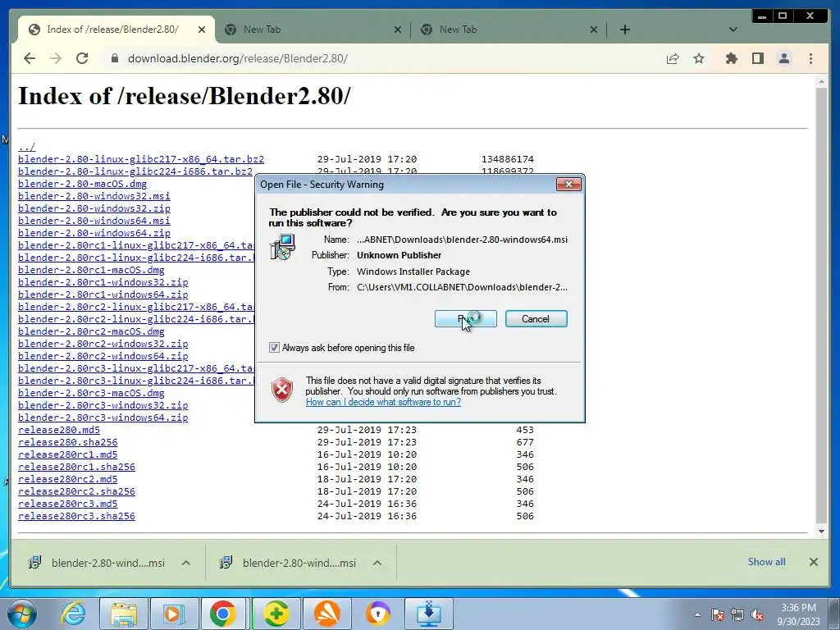Click the 3:36 PM clock in the tray
The height and width of the screenshot is (630, 840).
[798, 608]
